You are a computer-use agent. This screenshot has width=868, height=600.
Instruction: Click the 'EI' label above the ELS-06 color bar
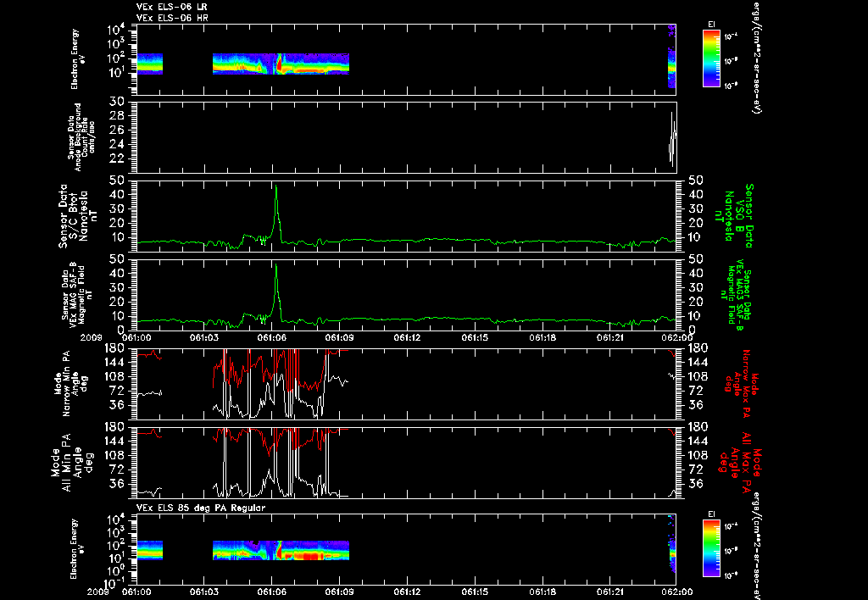711,25
